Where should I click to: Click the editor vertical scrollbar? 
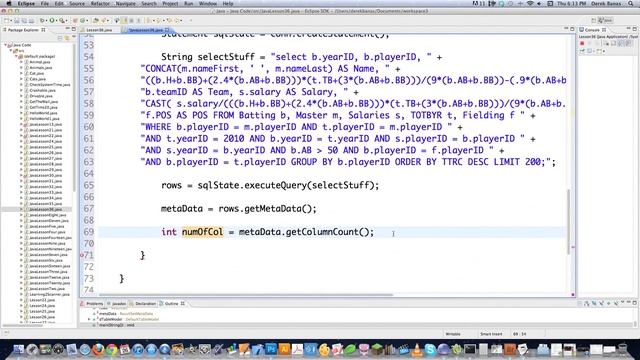coord(569,221)
